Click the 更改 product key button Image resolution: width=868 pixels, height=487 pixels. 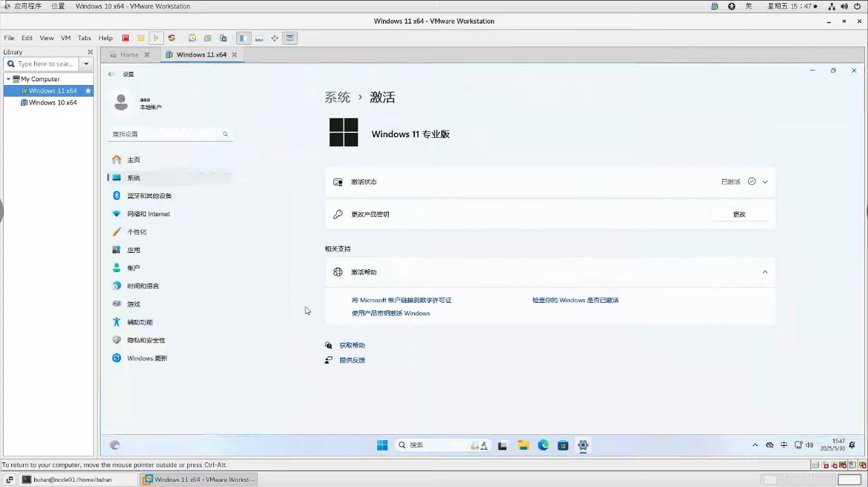(x=739, y=214)
